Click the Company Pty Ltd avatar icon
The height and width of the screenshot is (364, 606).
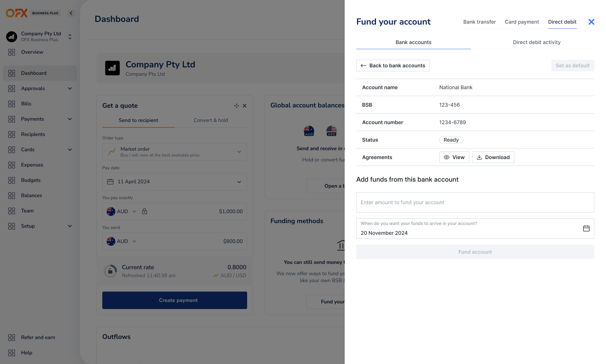tap(12, 36)
